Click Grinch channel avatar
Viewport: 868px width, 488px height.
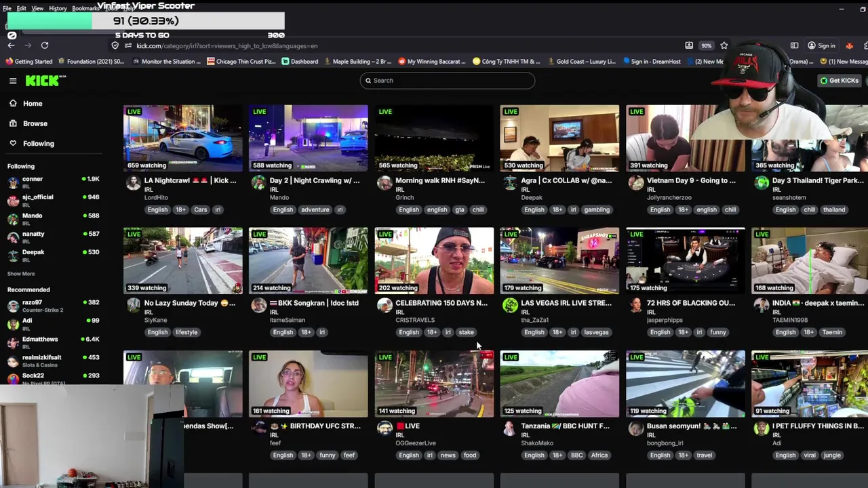click(384, 182)
